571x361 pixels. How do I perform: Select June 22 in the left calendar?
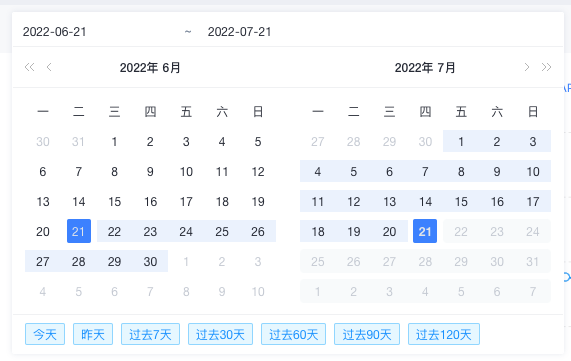point(114,231)
